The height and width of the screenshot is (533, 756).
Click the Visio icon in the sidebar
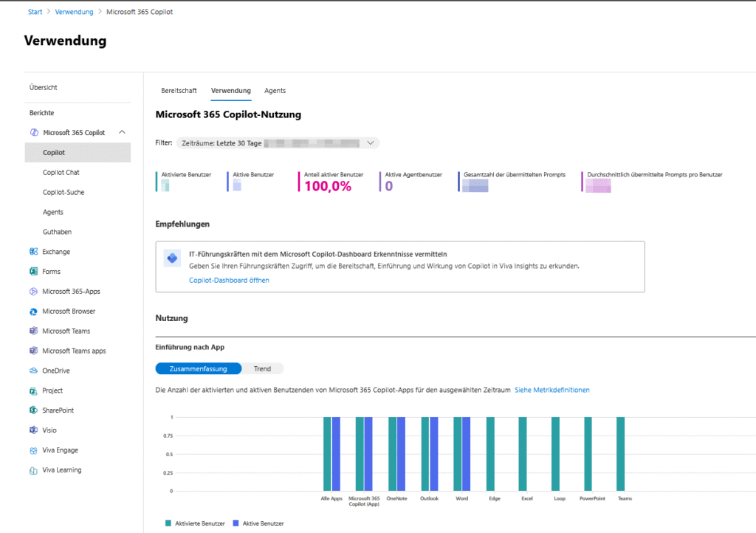coord(32,430)
